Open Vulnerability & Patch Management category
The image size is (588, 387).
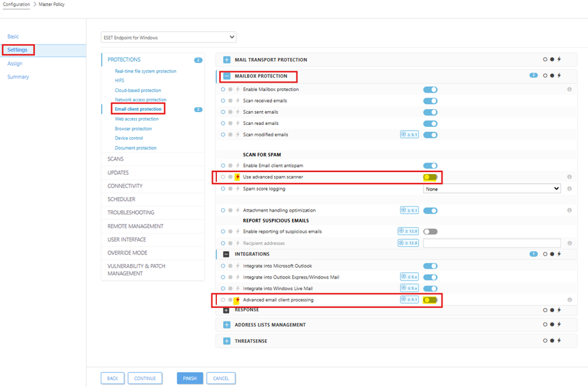click(x=136, y=270)
